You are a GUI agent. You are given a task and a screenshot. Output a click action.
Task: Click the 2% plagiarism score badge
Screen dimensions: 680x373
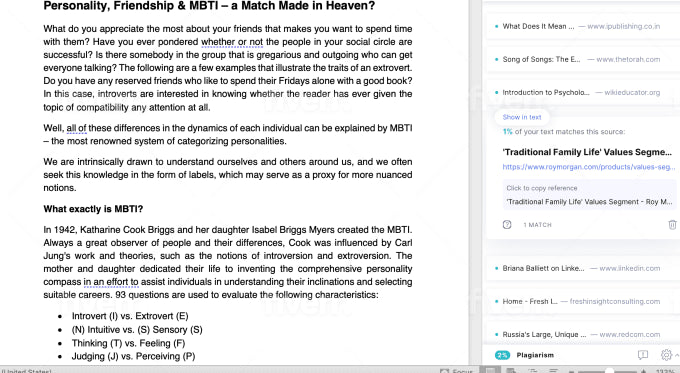(502, 355)
